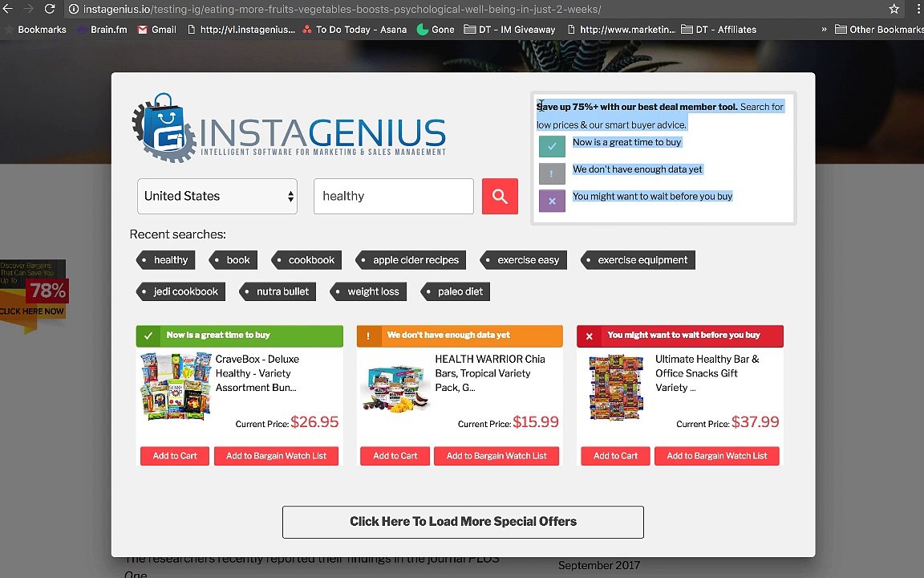The image size is (924, 578).
Task: Add HEALTH WARRIOR Chia Bars to Bargain Watch List
Action: click(x=496, y=456)
